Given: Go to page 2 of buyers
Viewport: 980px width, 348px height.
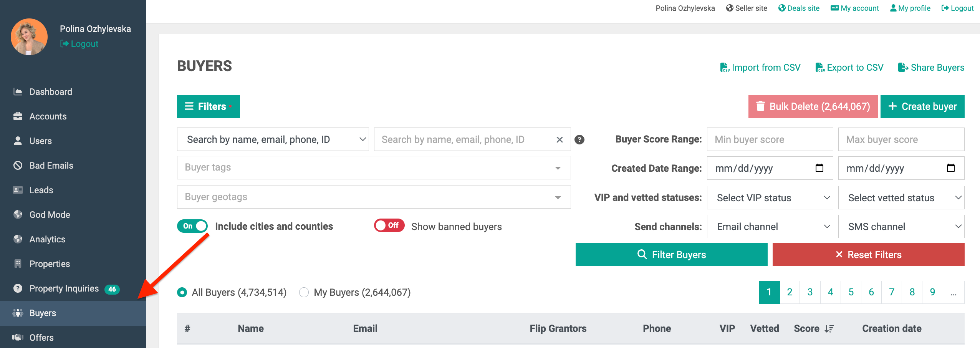Looking at the screenshot, I should [x=790, y=292].
